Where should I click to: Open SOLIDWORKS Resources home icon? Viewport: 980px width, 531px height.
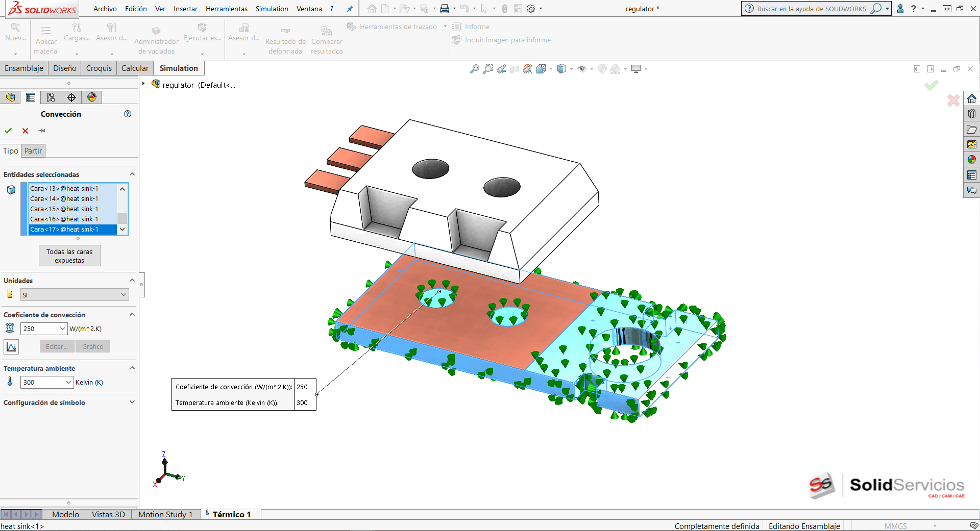coord(971,98)
